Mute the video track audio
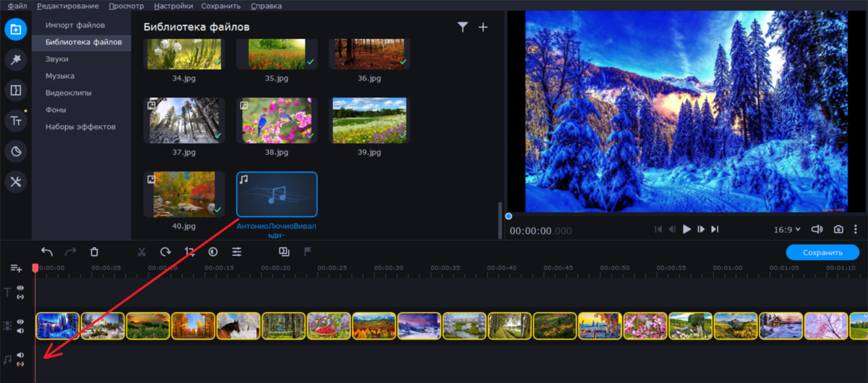This screenshot has height=383, width=868. pyautogui.click(x=21, y=331)
